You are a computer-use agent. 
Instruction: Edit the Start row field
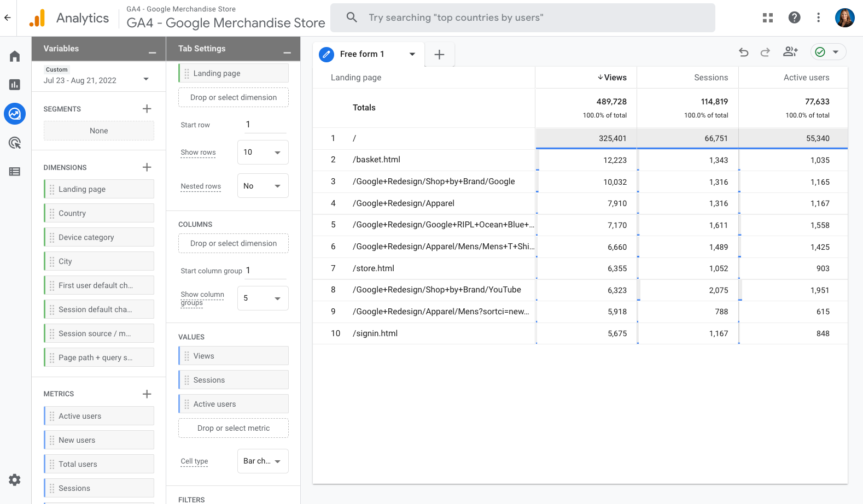click(265, 125)
